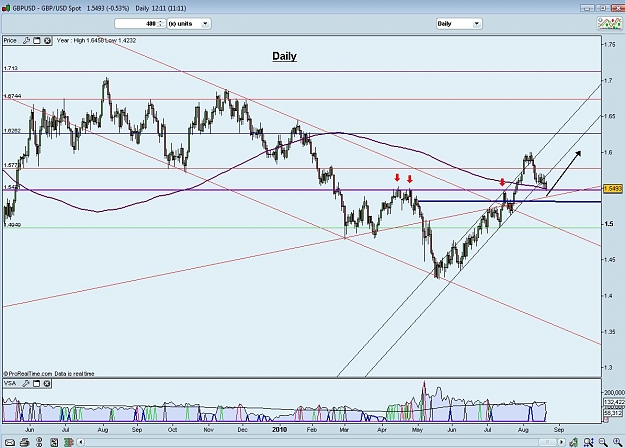Open the indicators chart icon at top right

pos(609,24)
